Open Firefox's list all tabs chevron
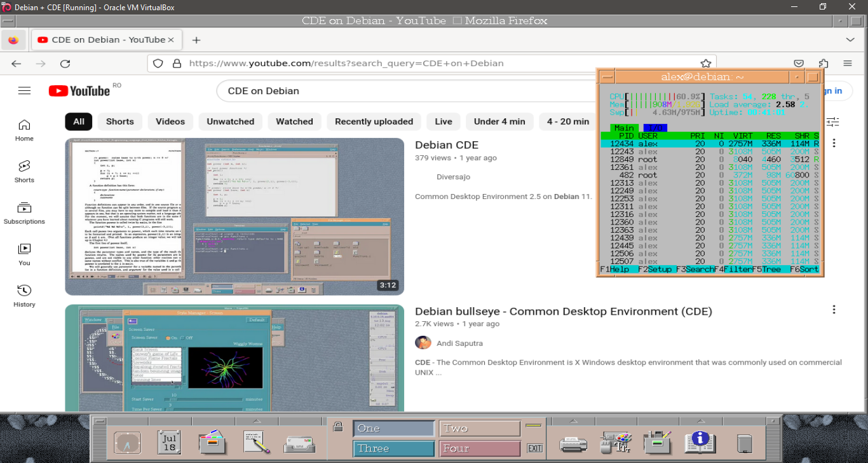 click(850, 39)
